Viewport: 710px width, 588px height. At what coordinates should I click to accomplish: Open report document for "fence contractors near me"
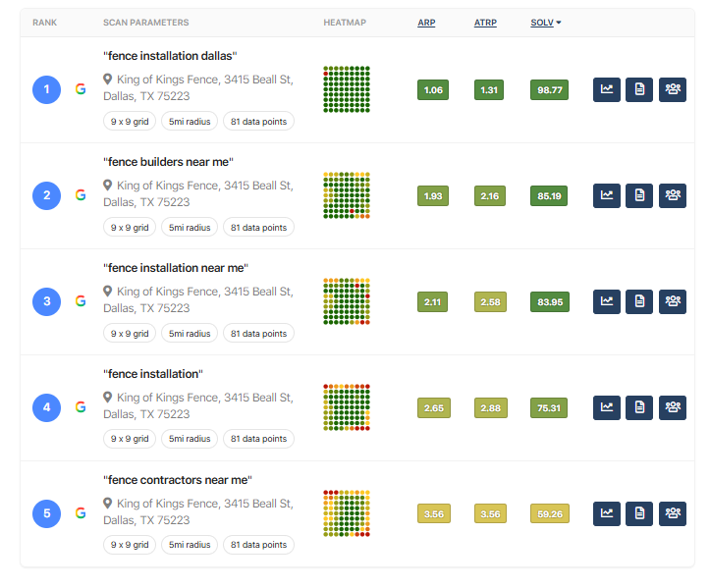639,513
